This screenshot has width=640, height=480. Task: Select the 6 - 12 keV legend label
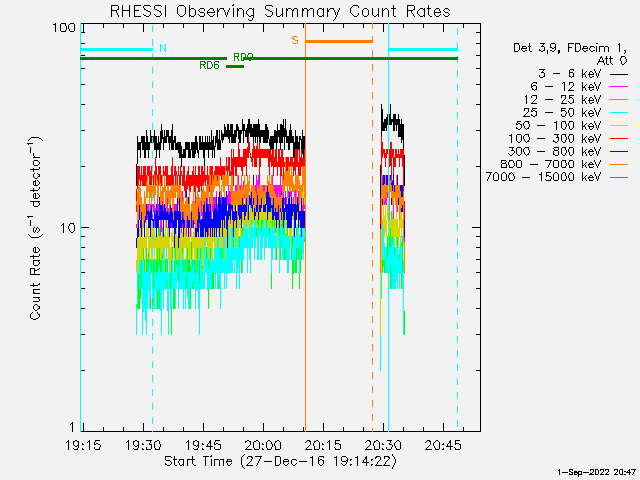[x=566, y=87]
